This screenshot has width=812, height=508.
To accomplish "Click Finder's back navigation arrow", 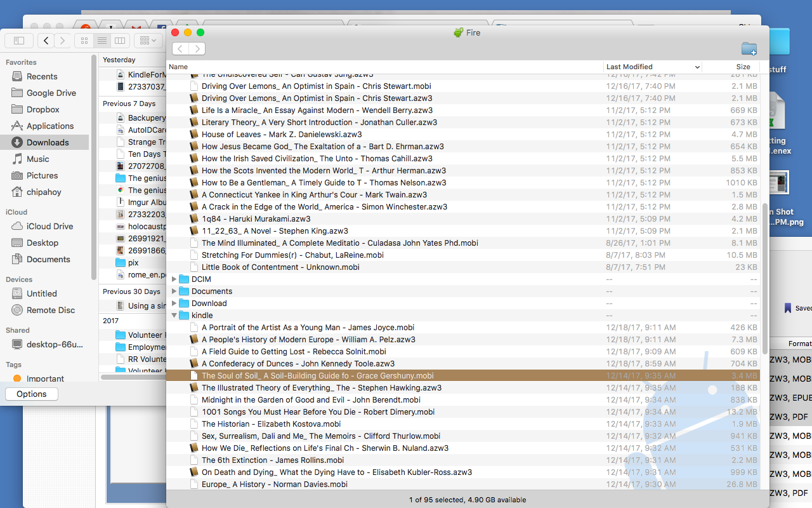I will click(46, 41).
